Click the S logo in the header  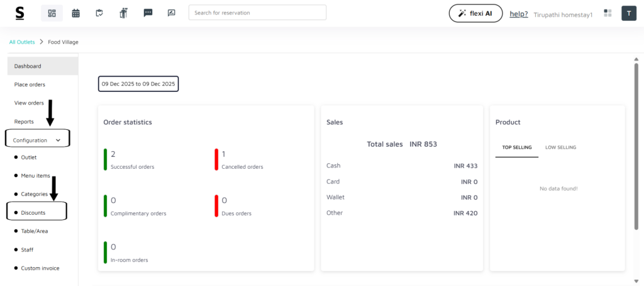(x=20, y=13)
